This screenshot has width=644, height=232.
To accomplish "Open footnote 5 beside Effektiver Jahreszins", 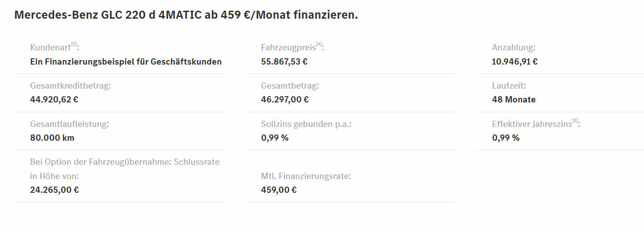I will tap(575, 121).
